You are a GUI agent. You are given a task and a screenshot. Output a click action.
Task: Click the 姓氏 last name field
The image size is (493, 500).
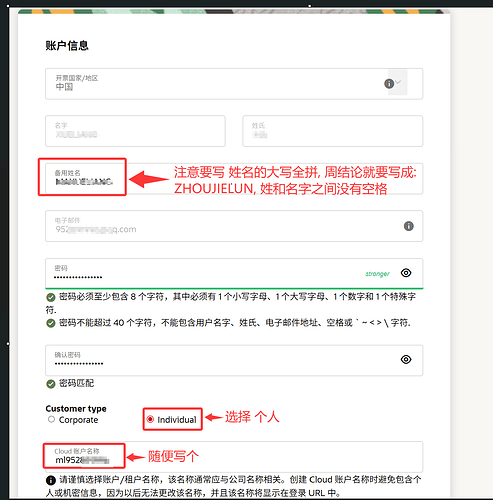click(x=333, y=131)
